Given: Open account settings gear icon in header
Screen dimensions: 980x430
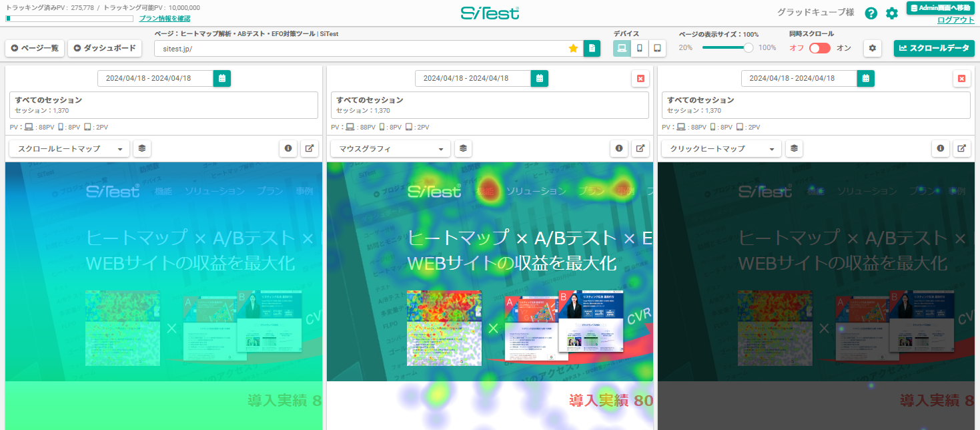Looking at the screenshot, I should (x=892, y=13).
